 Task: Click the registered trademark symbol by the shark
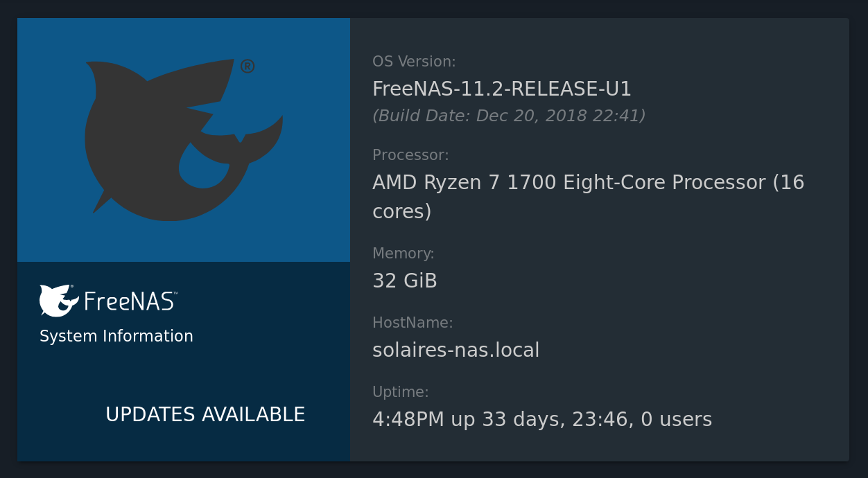pos(248,66)
